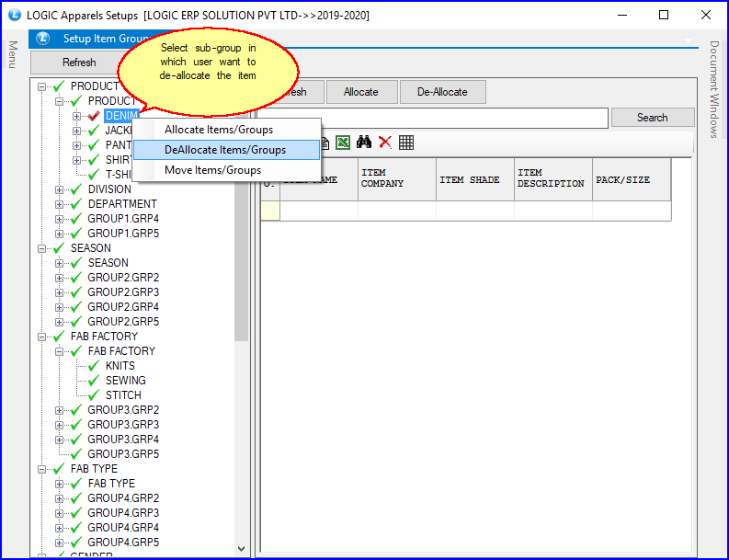Expand the DENIM sub-group node

click(x=76, y=116)
